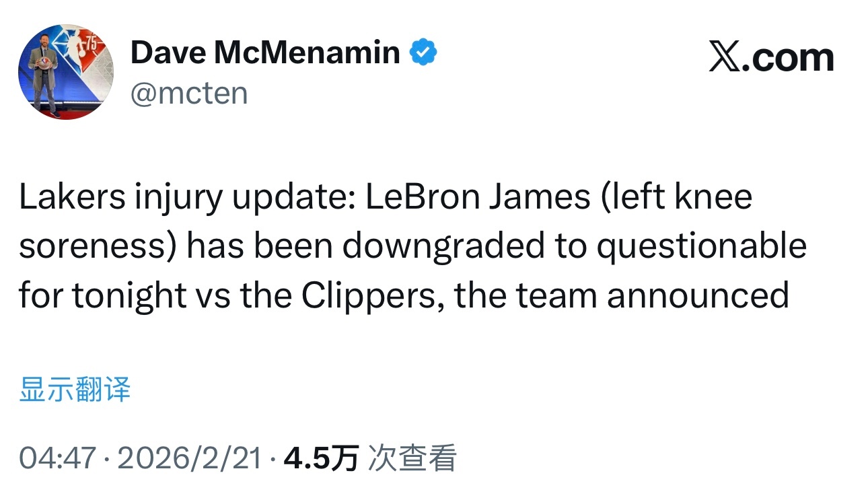Open the @mcten handle link
The image size is (868, 504).
[189, 93]
